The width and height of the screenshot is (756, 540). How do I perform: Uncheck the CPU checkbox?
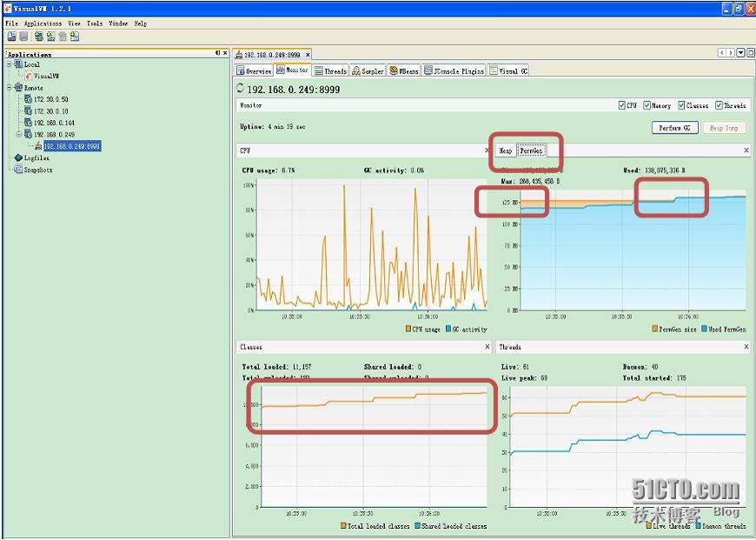tap(622, 105)
